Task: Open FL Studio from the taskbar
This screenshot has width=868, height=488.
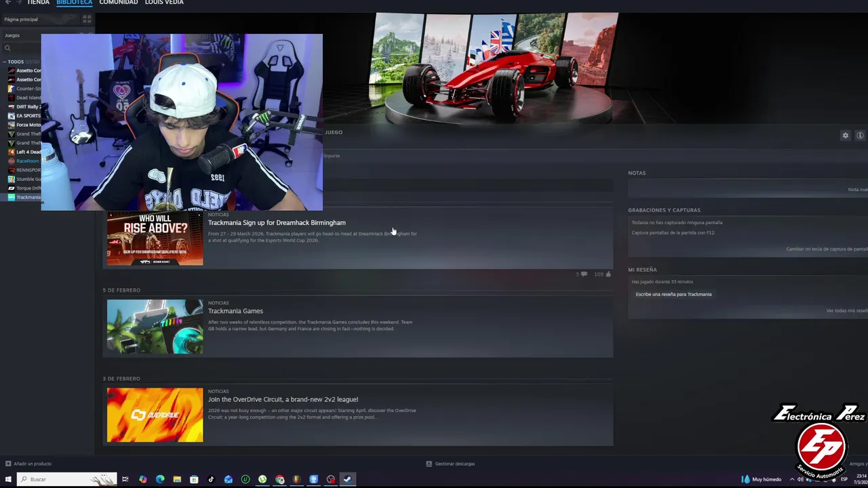Action: click(x=296, y=479)
